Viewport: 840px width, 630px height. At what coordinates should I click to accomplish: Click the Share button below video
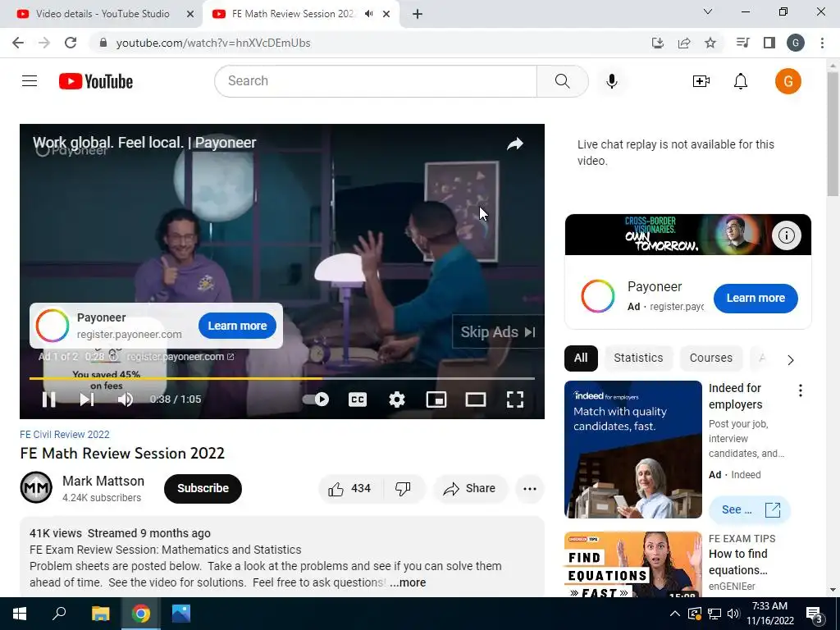[x=470, y=489]
